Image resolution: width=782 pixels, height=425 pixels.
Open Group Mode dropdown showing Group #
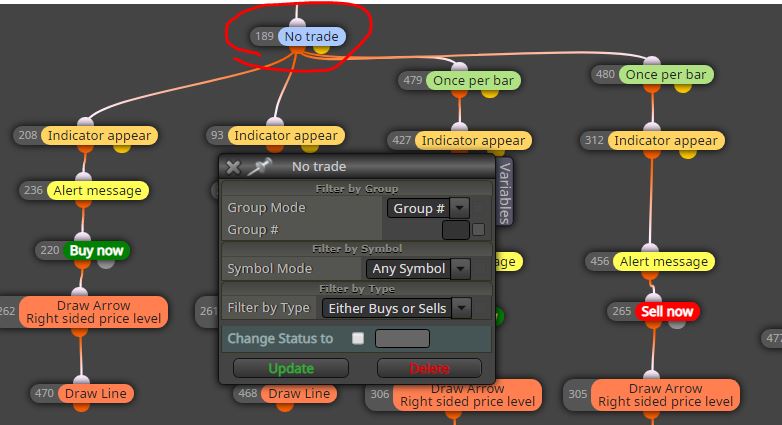428,208
